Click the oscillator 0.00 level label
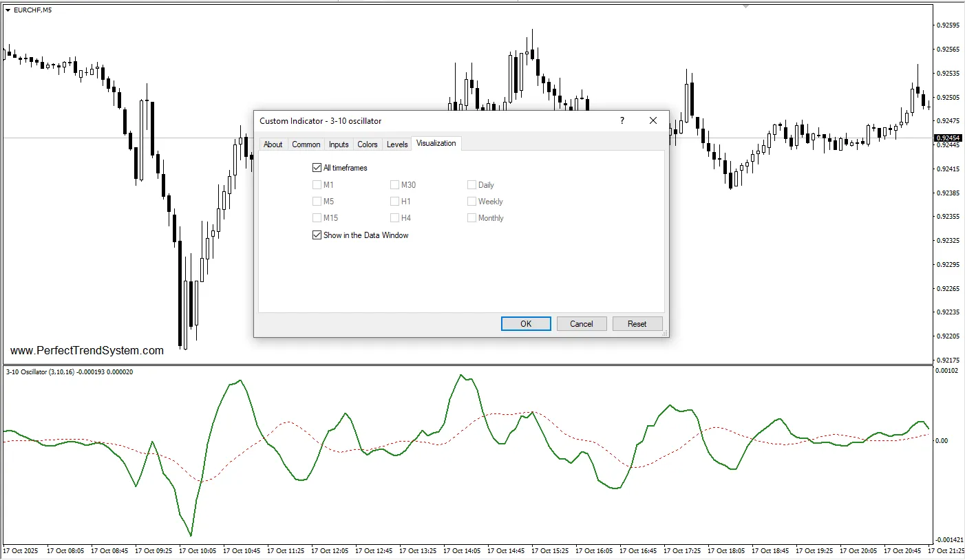The width and height of the screenshot is (965, 560). click(x=942, y=441)
